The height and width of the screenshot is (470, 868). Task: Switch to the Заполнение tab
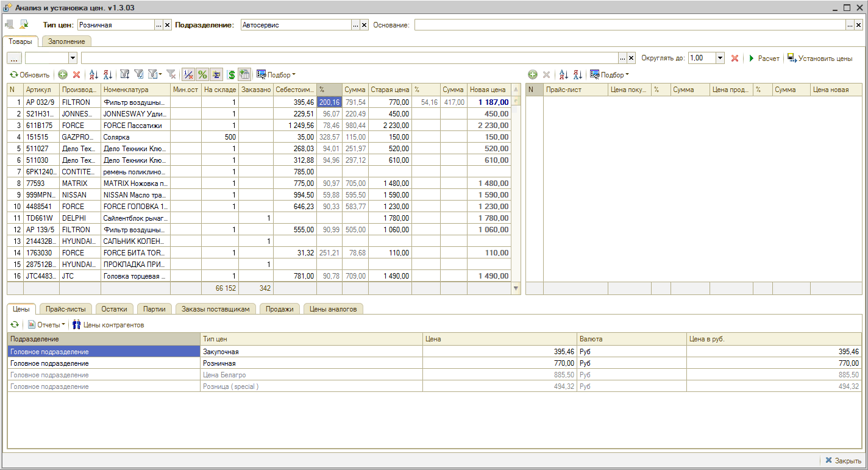pyautogui.click(x=66, y=41)
